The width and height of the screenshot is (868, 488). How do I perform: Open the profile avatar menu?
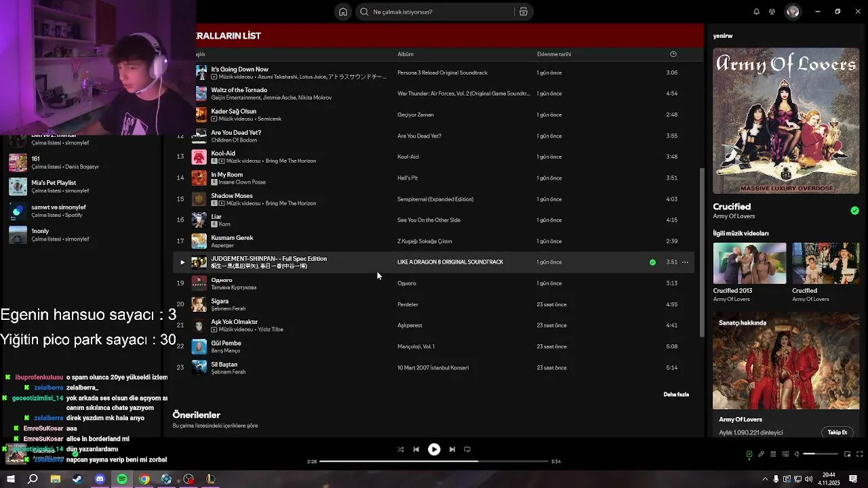tap(793, 12)
